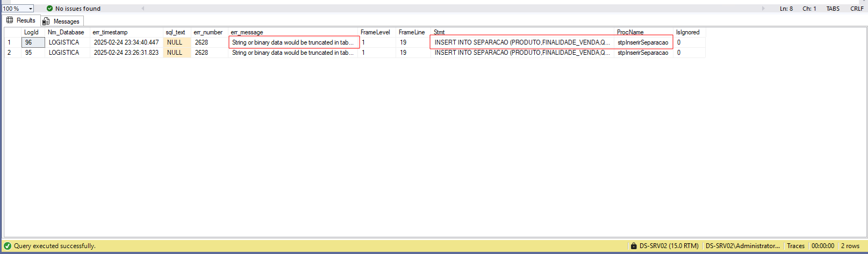This screenshot has height=254, width=868.
Task: Open the 100 % zoom dropdown
Action: click(x=31, y=9)
